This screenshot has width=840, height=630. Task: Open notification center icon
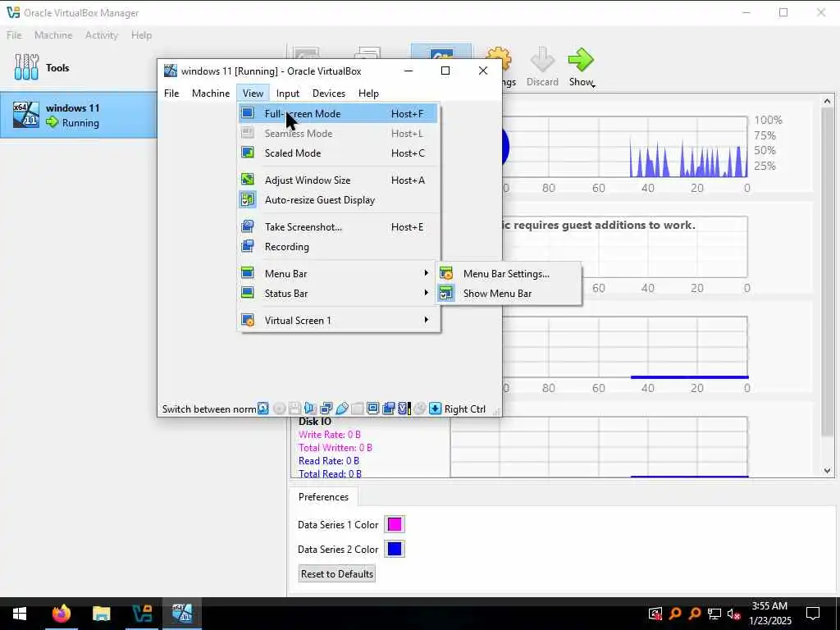coord(813,614)
